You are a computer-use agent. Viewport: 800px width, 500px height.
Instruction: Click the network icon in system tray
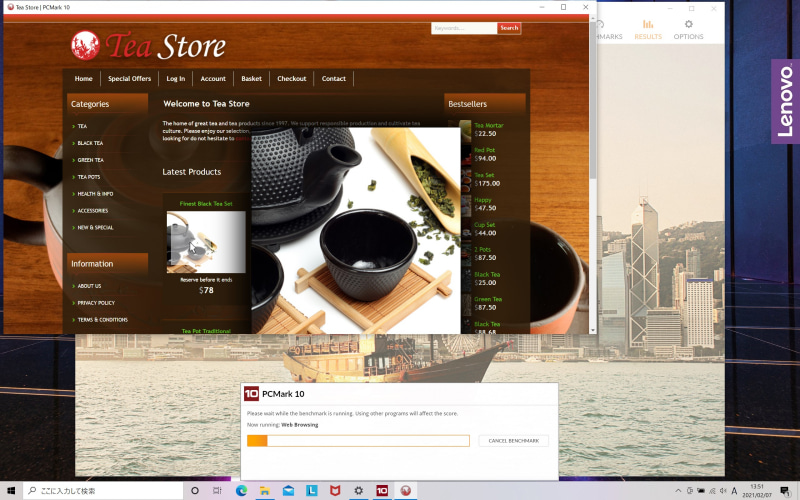712,491
